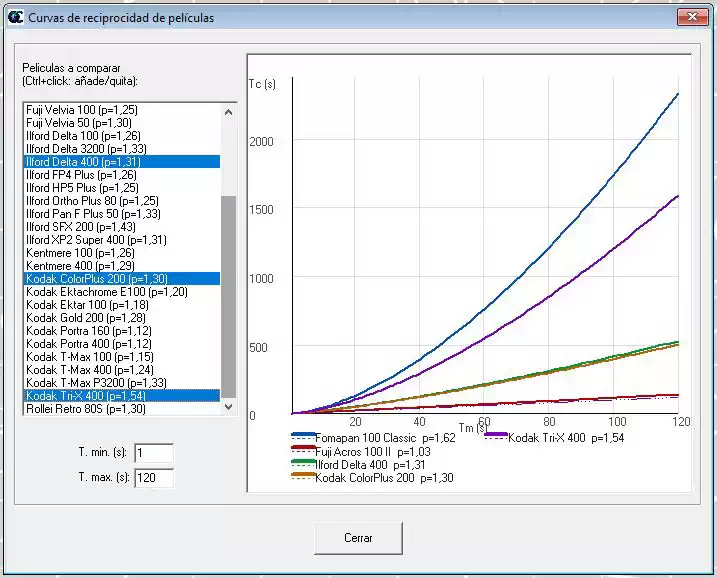The height and width of the screenshot is (578, 717).
Task: Select Ilford SFX 200 (p=1,43)
Action: coord(122,227)
